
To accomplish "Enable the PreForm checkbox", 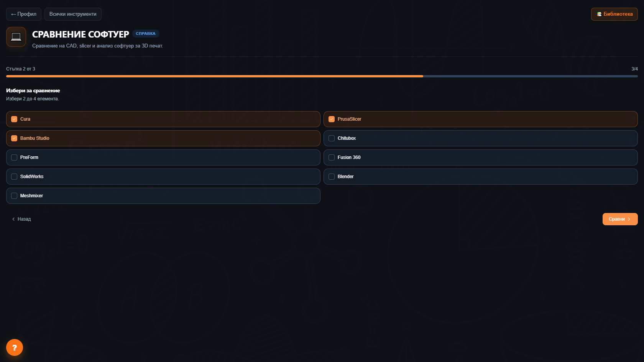I will click(x=14, y=157).
